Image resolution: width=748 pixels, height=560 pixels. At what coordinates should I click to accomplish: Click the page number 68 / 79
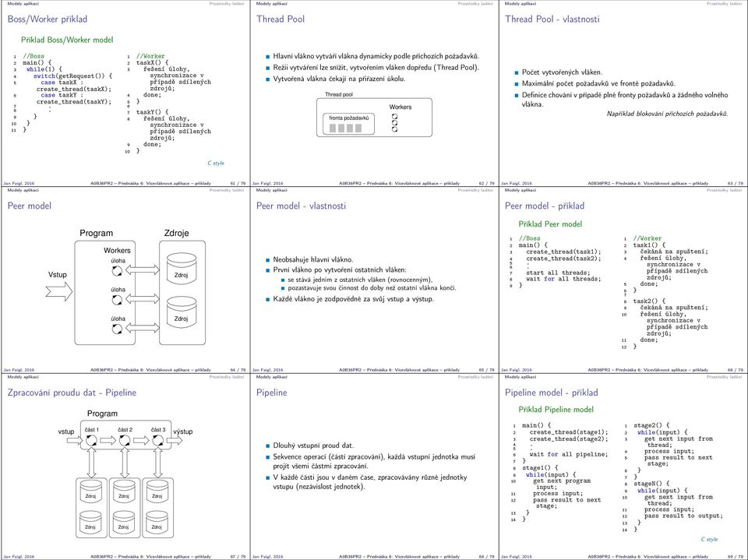[486, 557]
